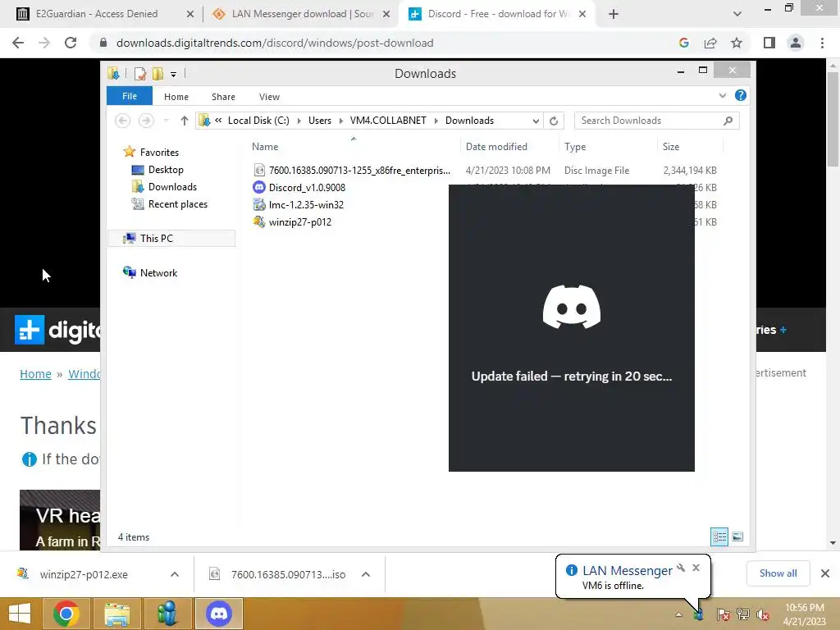
Task: Open options for winzip27-p012.exe download
Action: click(175, 574)
